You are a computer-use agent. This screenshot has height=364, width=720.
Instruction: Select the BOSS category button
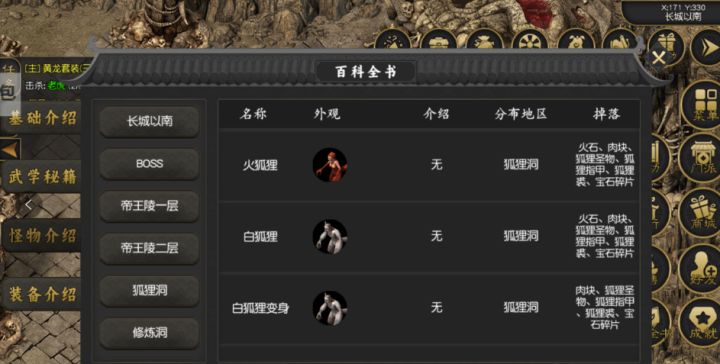tap(149, 163)
